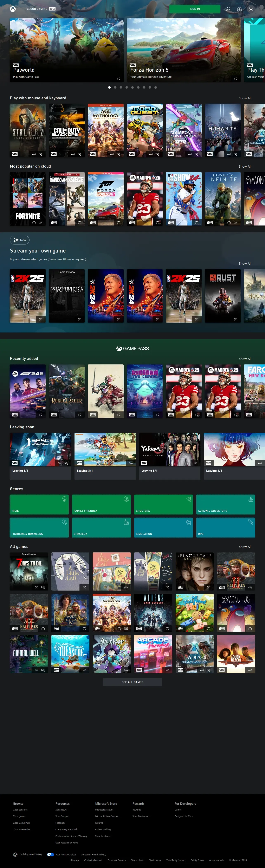The height and width of the screenshot is (868, 265).
Task: Open the Xbox Mastercard footer link
Action: (141, 816)
